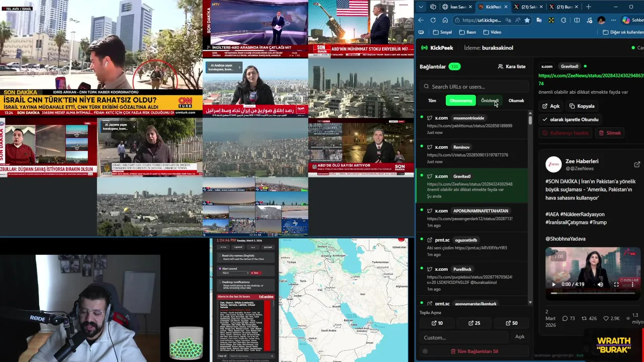Select the Tüm filter tab
The width and height of the screenshot is (644, 362).
(x=432, y=101)
